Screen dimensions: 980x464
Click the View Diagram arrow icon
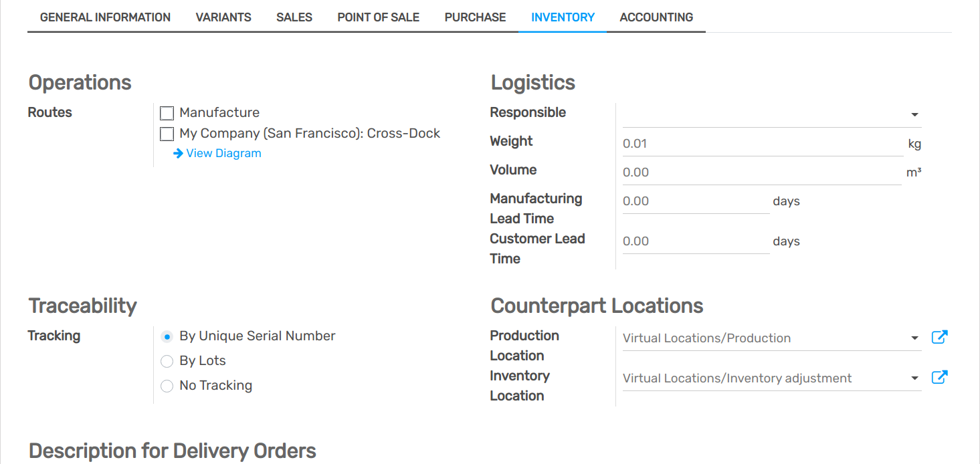tap(178, 153)
